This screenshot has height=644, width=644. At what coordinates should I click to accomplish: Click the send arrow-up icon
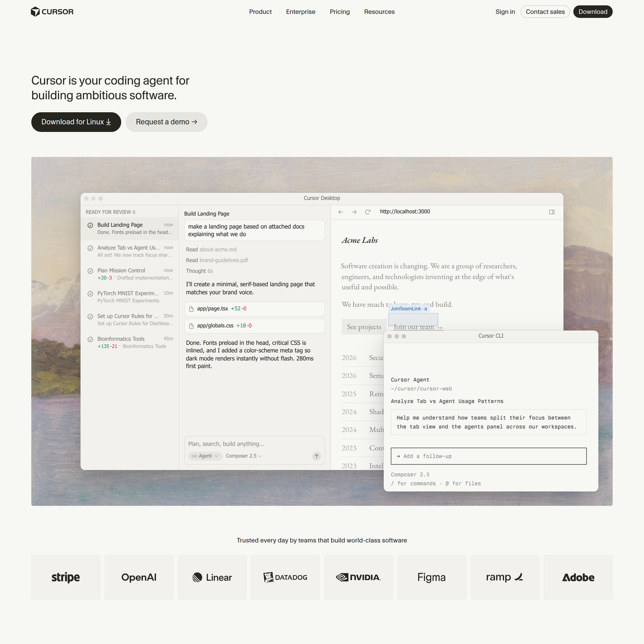[x=316, y=456]
